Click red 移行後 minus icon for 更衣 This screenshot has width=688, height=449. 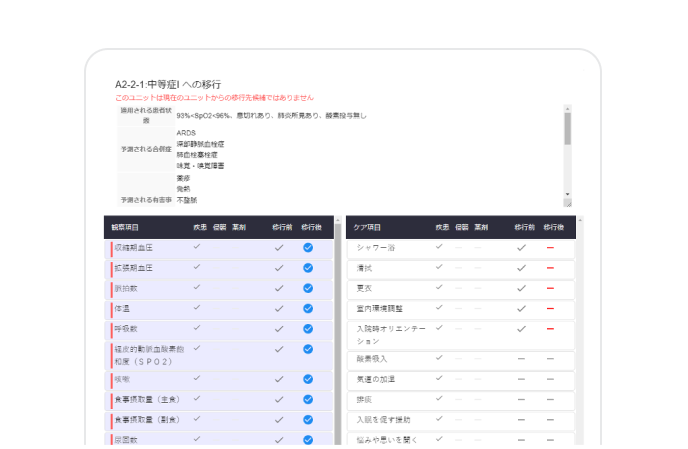coord(550,288)
